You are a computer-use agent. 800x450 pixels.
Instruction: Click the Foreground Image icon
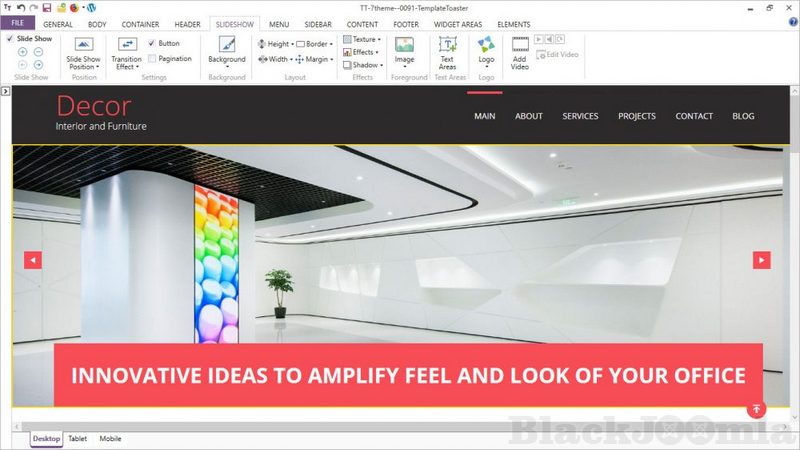[x=404, y=46]
